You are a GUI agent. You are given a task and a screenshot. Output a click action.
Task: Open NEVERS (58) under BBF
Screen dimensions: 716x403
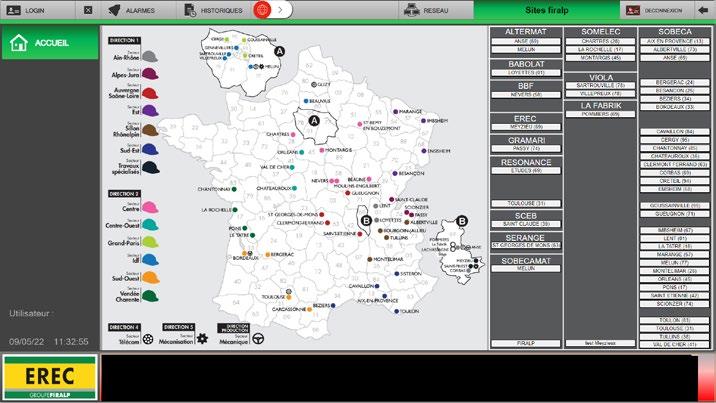point(526,94)
